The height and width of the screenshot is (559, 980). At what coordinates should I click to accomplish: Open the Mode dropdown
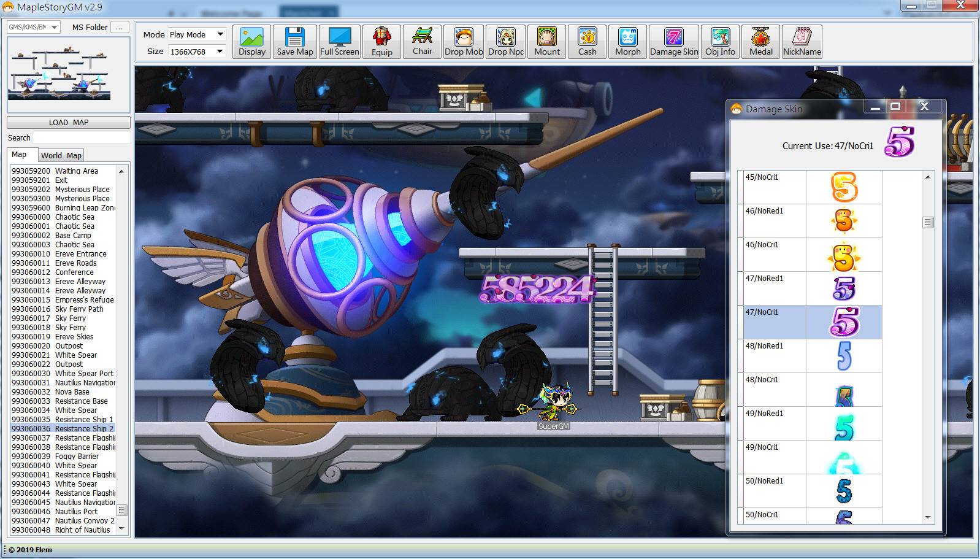tap(196, 34)
